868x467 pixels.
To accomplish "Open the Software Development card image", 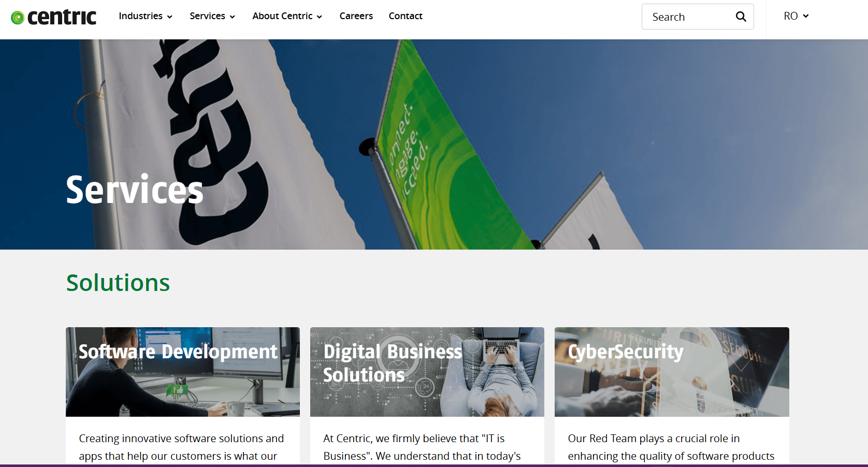I will coord(183,372).
